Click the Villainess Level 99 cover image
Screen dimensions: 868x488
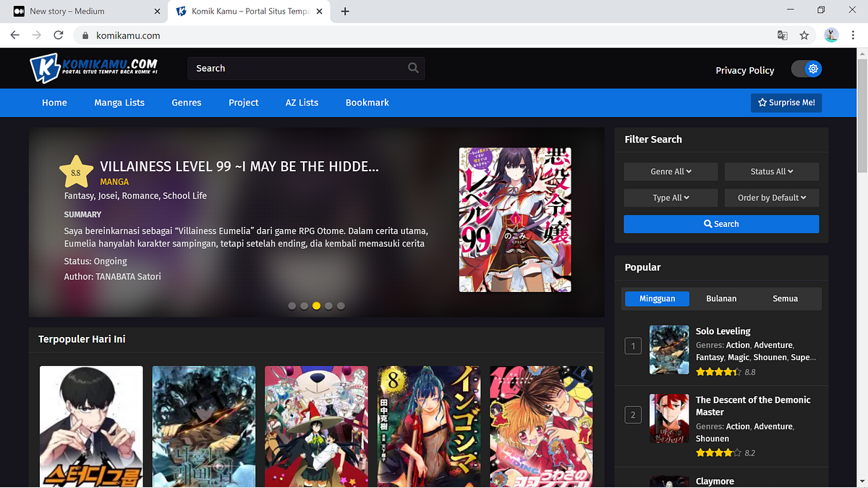(x=515, y=220)
